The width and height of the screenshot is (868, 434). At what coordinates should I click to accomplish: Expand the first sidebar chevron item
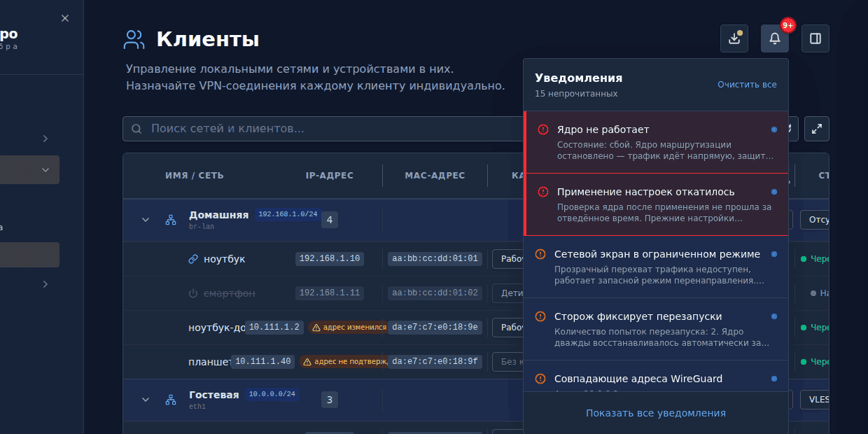pyautogui.click(x=45, y=139)
